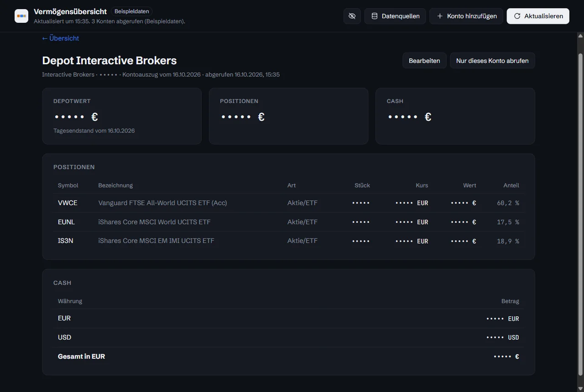Click the Symbol column header
The height and width of the screenshot is (392, 584).
click(x=68, y=186)
